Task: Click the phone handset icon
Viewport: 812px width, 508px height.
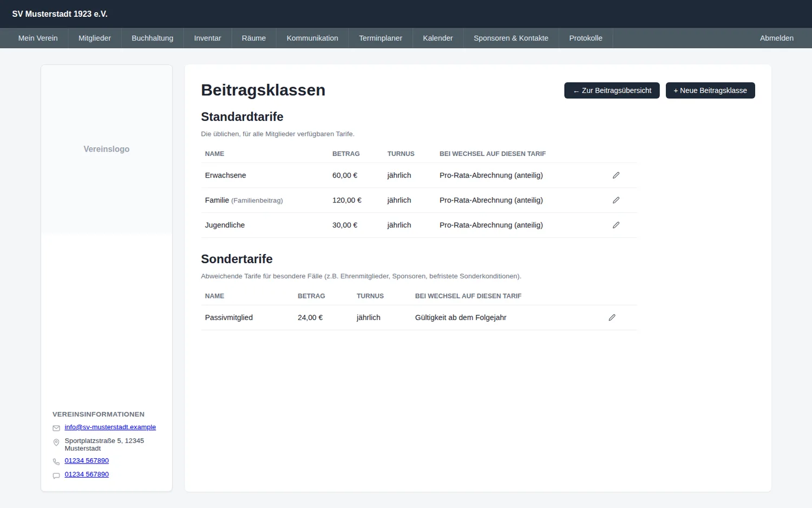Action: point(56,462)
